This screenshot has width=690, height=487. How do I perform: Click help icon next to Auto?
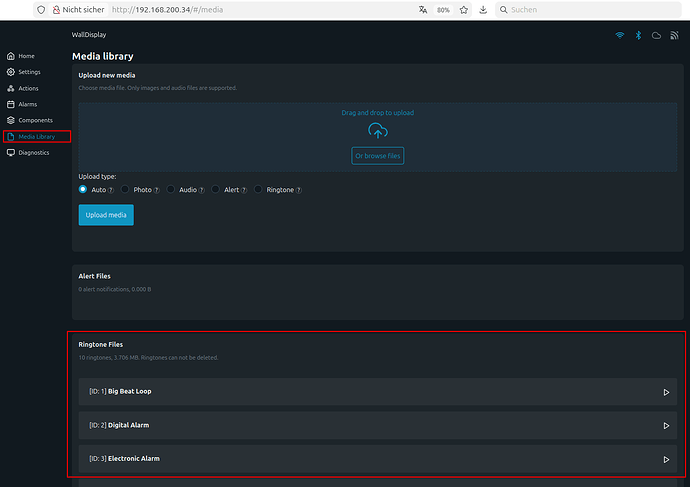pos(111,190)
